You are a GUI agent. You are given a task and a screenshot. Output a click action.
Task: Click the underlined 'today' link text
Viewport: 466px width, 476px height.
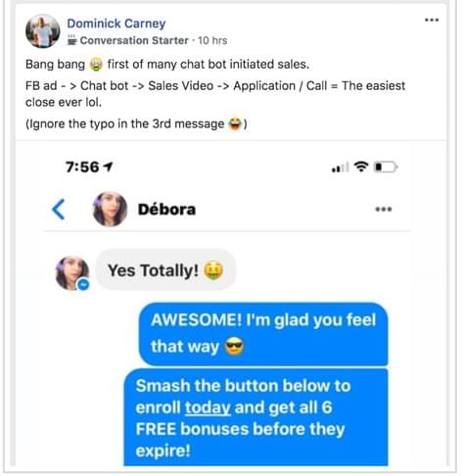click(208, 407)
